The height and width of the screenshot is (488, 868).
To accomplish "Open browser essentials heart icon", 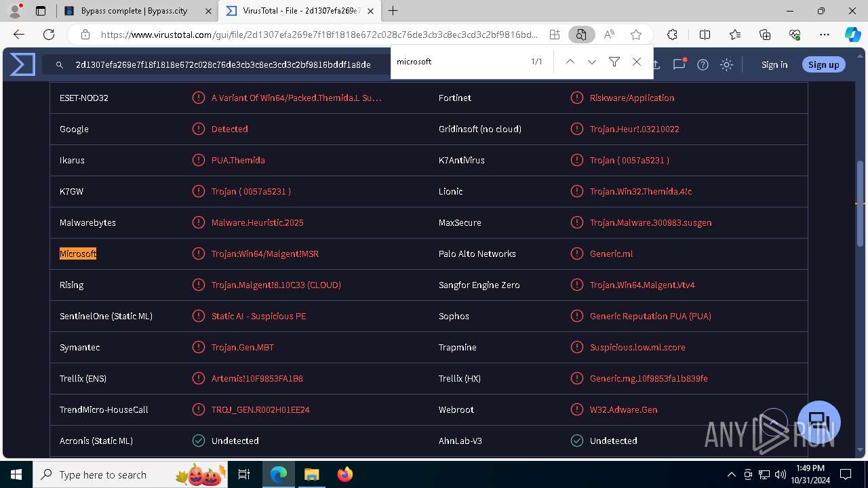I will [x=795, y=35].
